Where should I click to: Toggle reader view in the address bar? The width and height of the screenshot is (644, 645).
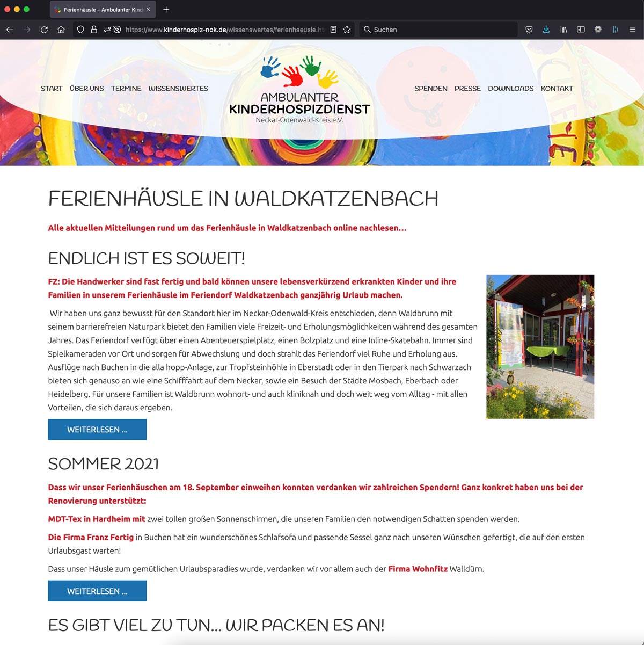333,30
